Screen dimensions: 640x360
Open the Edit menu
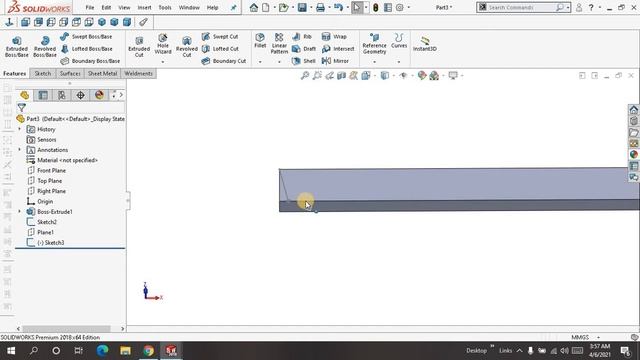pyautogui.click(x=106, y=7)
